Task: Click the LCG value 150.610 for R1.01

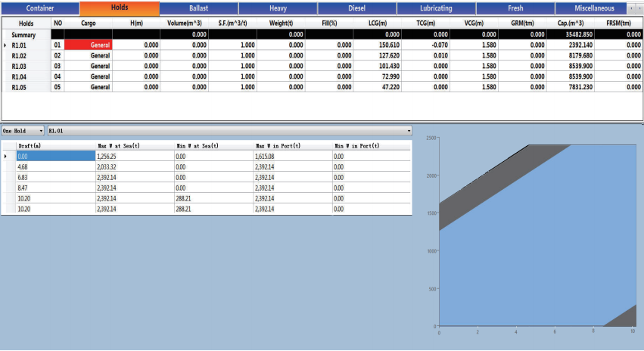Action: (x=378, y=45)
